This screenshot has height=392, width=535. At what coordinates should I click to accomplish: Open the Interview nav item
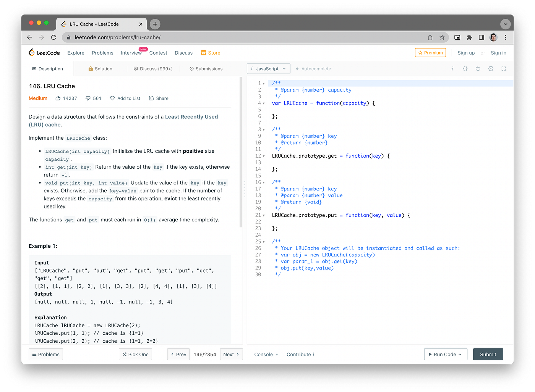coord(131,53)
